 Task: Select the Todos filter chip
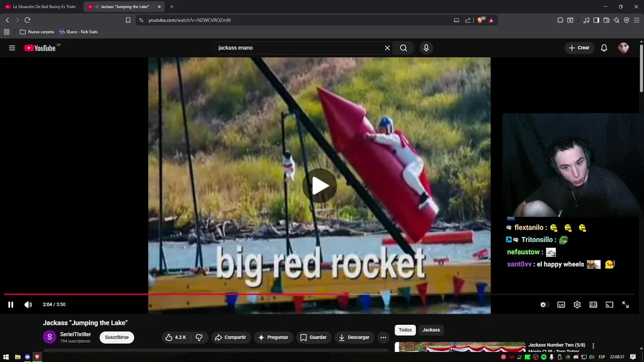(x=405, y=330)
